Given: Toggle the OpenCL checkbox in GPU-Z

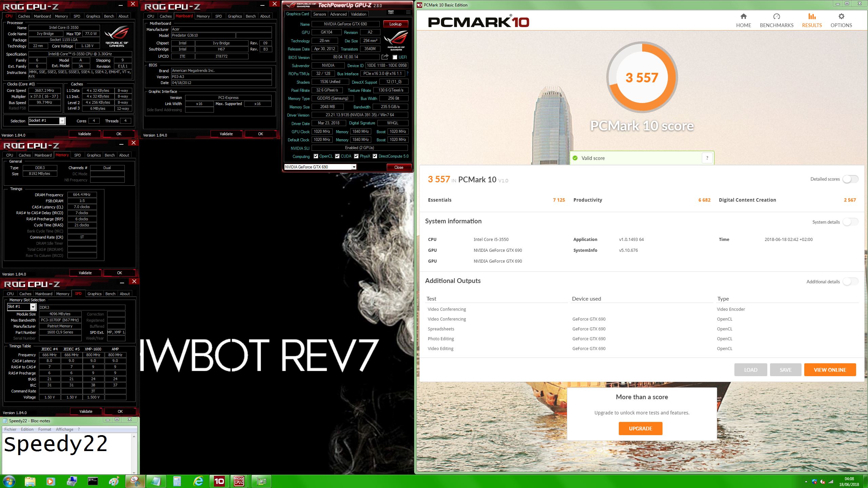Looking at the screenshot, I should pyautogui.click(x=316, y=156).
